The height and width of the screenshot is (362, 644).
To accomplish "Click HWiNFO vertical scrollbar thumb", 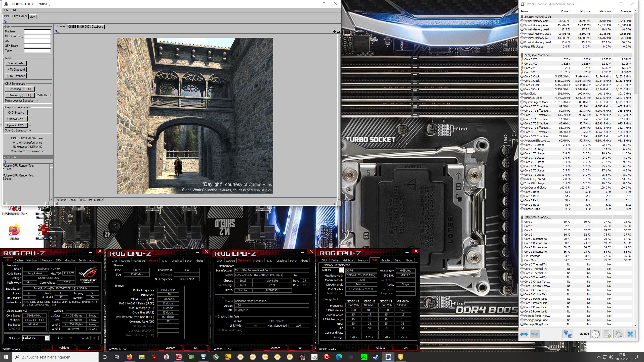I will point(635,54).
